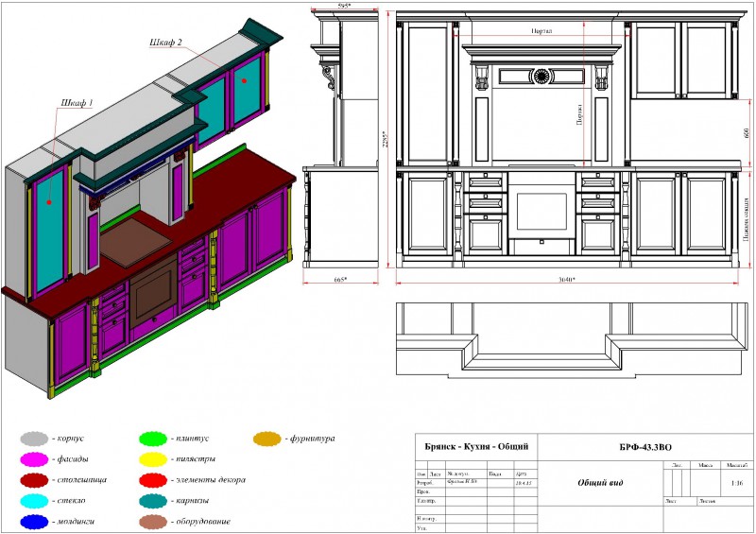Click the plan view drawing of the cornice
This screenshot has height=534, width=756.
tap(572, 340)
